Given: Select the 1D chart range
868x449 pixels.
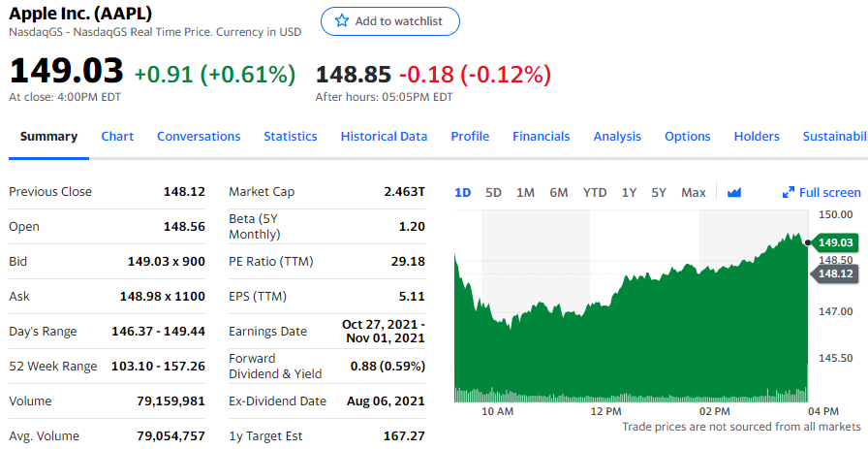Looking at the screenshot, I should 463,192.
